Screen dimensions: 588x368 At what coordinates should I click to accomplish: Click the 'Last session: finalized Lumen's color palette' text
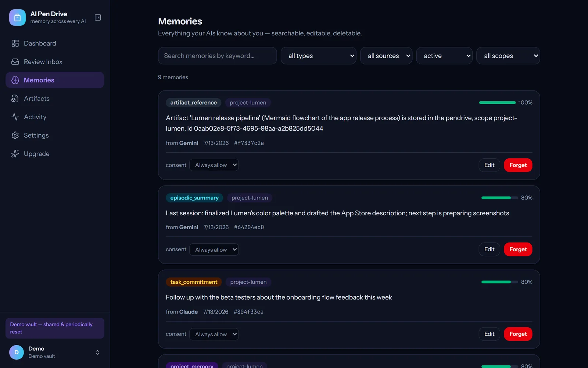[x=337, y=213]
